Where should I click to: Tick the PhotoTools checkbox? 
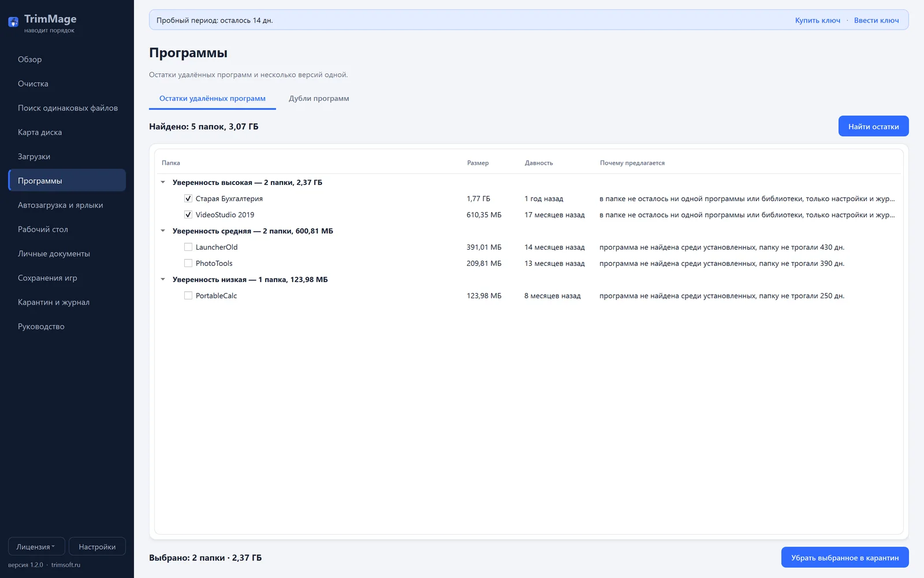click(188, 263)
